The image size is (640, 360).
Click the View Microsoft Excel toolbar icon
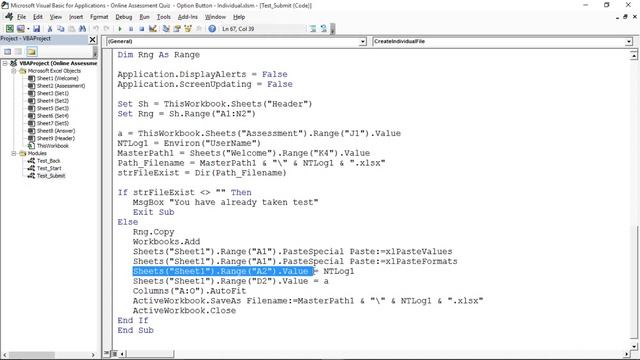(9, 29)
